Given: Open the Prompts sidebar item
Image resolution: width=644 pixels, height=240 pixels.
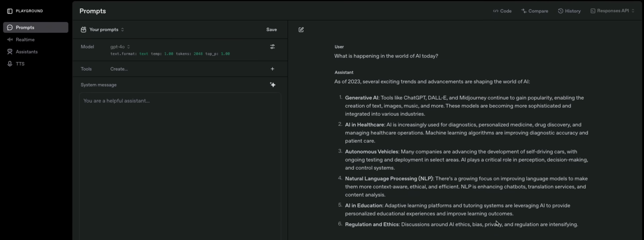Looking at the screenshot, I should [x=36, y=28].
